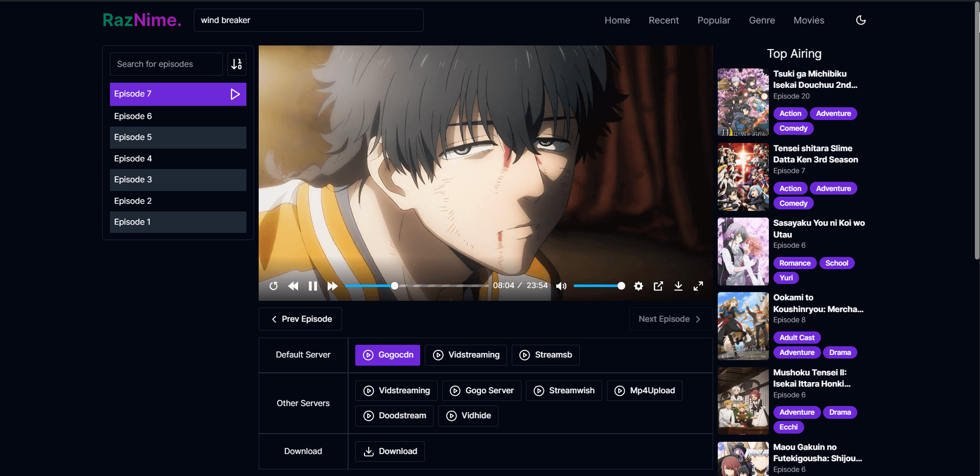This screenshot has height=476, width=980.
Task: Adjust the volume slider
Action: 599,286
